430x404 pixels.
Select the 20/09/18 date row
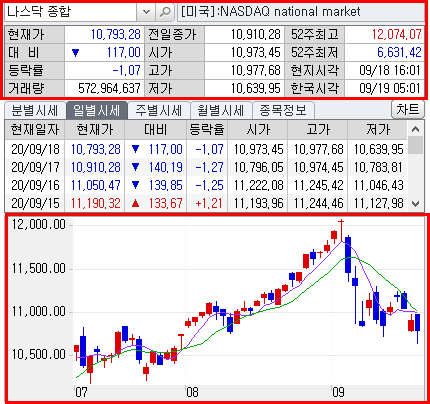[206, 149]
